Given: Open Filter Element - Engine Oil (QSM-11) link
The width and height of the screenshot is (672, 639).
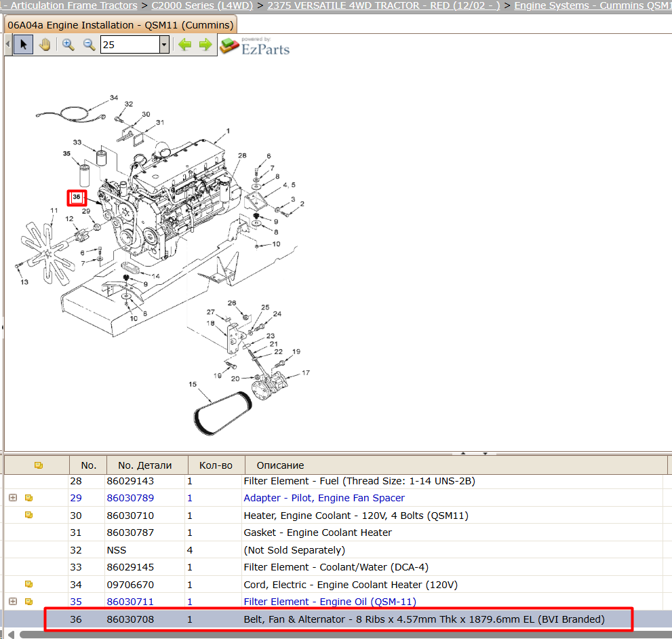Looking at the screenshot, I should click(330, 602).
